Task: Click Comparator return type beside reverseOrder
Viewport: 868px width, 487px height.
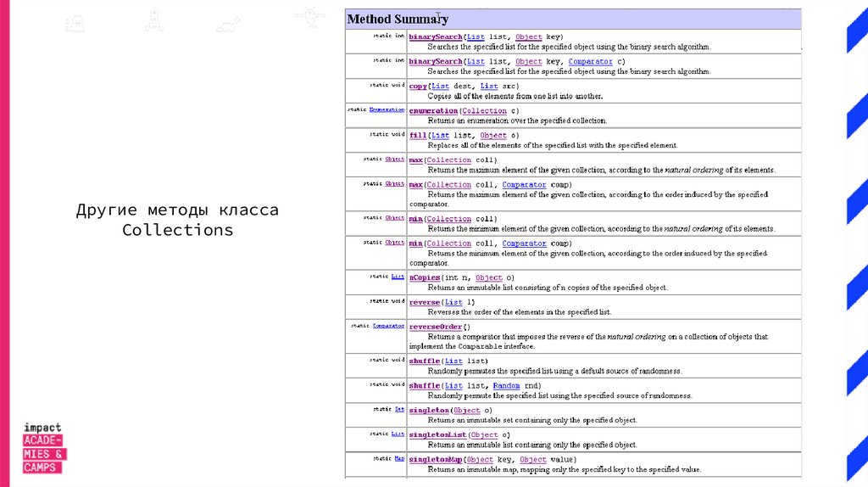Action: click(388, 326)
